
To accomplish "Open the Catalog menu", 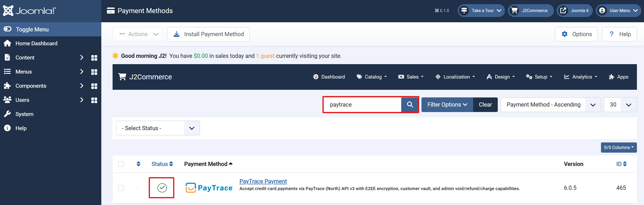I will (372, 77).
